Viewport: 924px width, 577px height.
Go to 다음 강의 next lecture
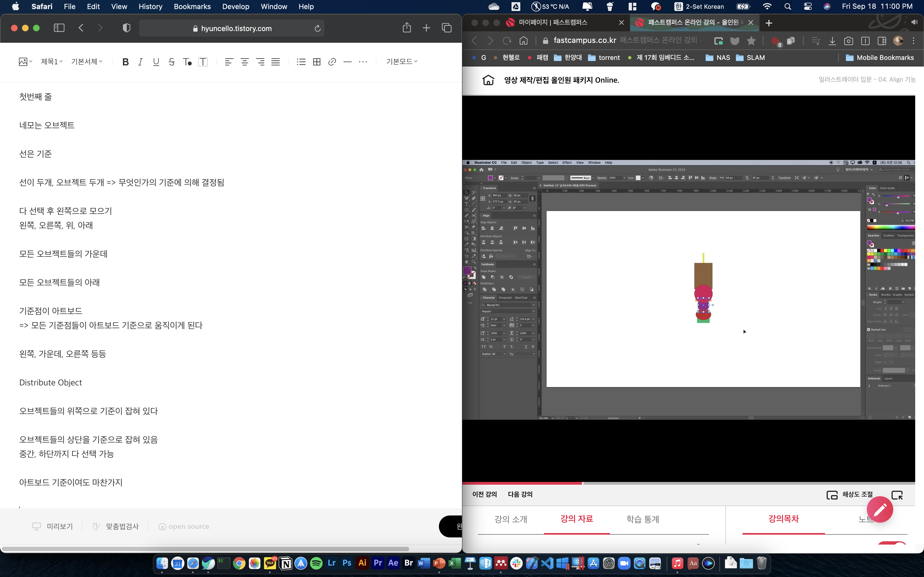point(520,494)
